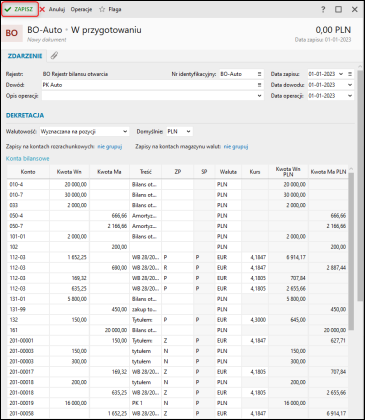
Task: Click the Waluta column header
Action: click(228, 172)
